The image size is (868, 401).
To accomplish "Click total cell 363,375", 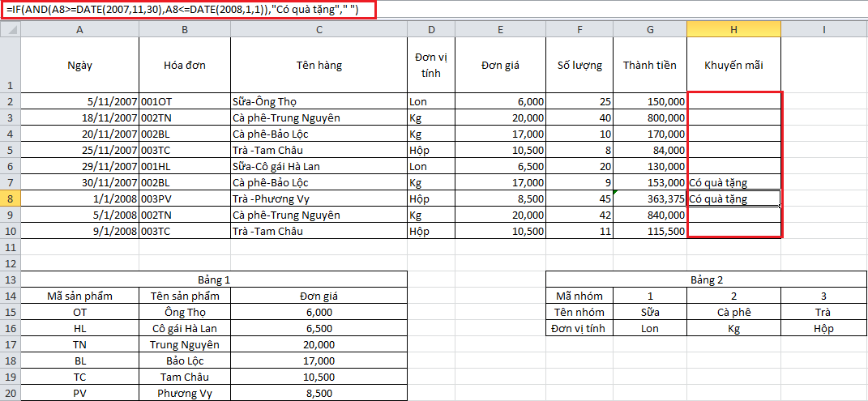I will (650, 198).
